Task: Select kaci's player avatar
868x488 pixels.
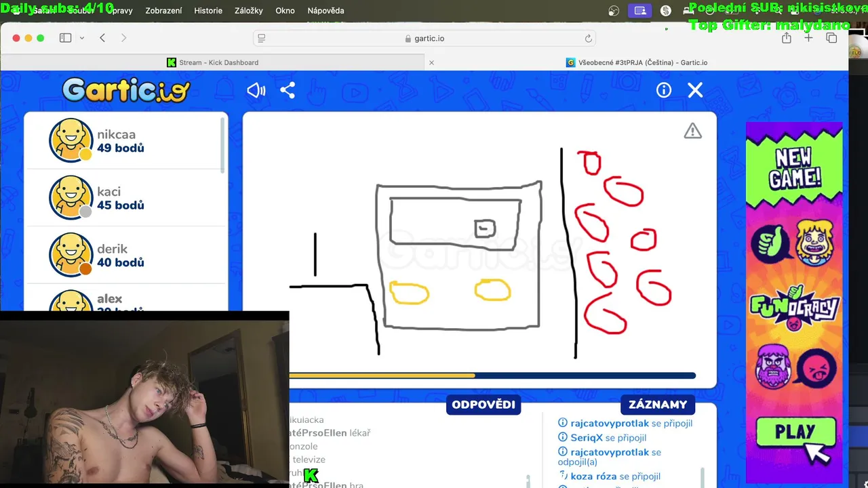Action: tap(71, 197)
